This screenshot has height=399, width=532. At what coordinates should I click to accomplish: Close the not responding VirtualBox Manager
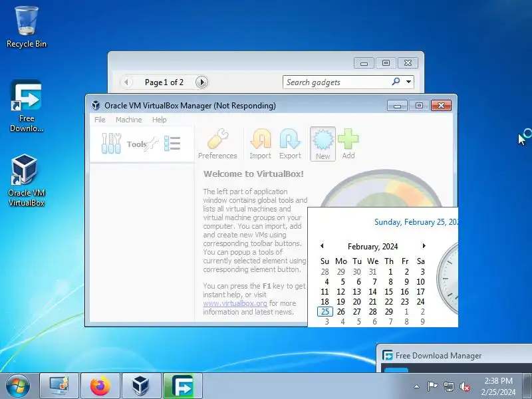click(x=441, y=106)
